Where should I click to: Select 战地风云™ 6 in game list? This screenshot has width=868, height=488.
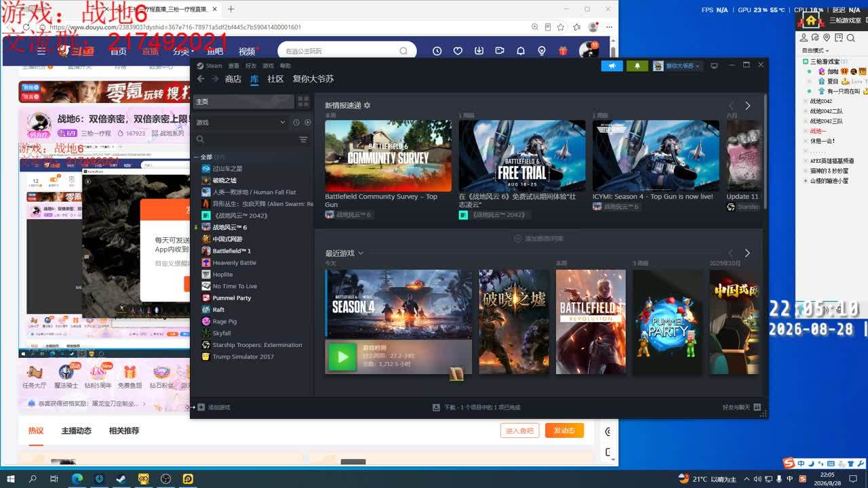tap(230, 228)
